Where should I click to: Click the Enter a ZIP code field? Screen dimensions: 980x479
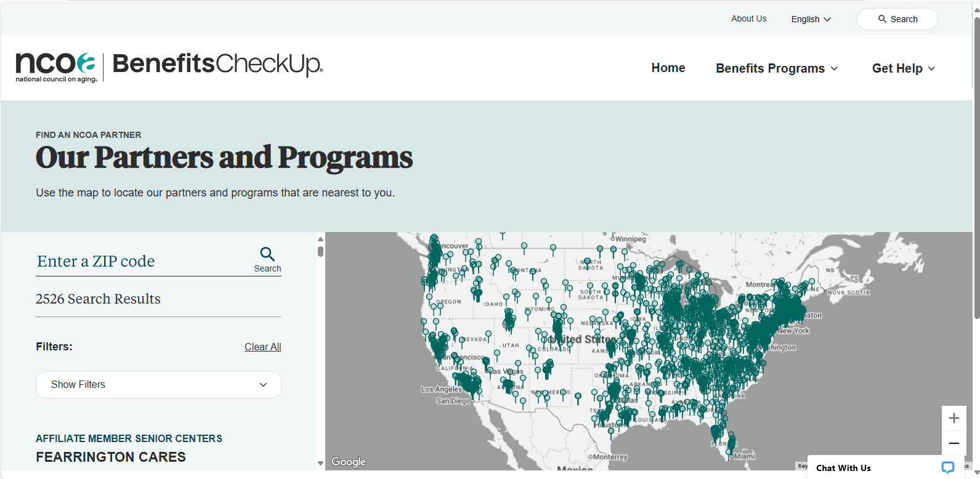pos(142,261)
